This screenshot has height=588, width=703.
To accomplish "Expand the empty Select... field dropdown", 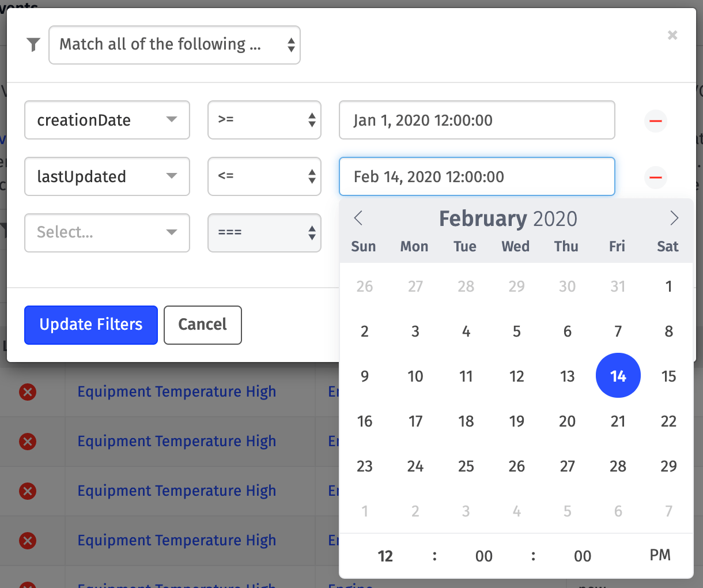I will tap(107, 233).
